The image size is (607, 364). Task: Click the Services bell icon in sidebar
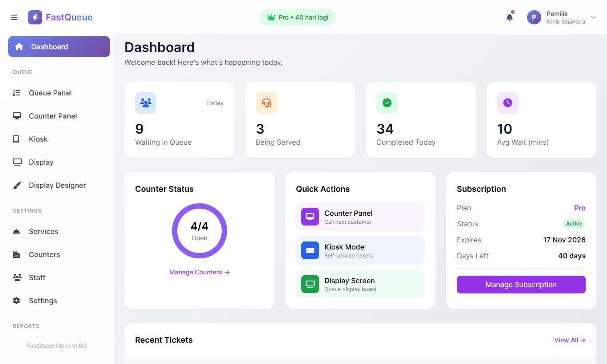point(16,231)
